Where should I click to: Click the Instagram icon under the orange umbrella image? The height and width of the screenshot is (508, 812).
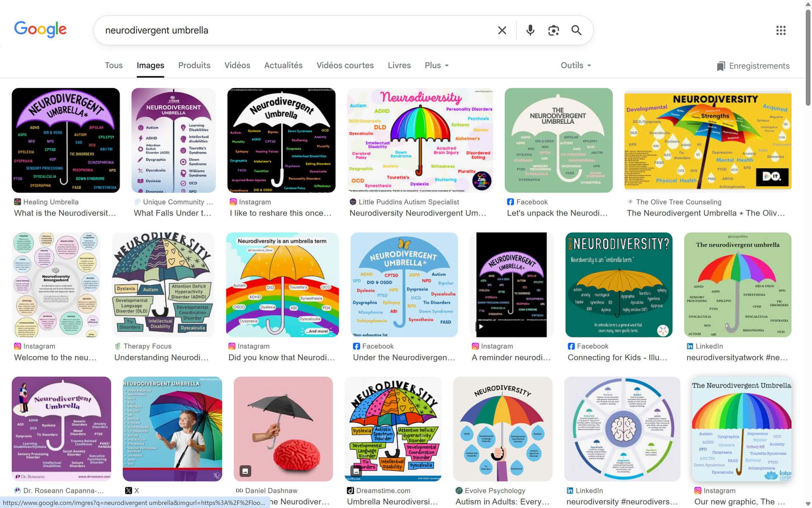click(232, 346)
